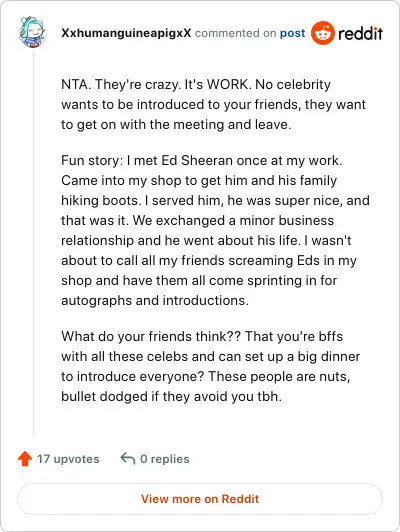Click the phrase "bullet dodged" in the last line

click(104, 396)
